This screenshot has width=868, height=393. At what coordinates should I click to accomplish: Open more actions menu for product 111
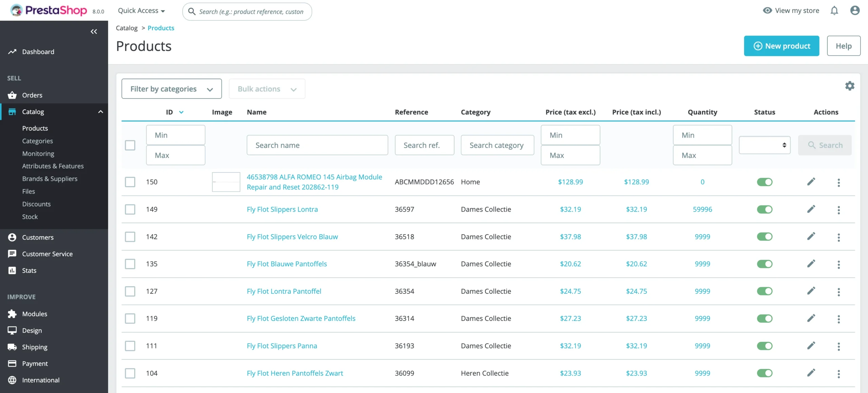(839, 346)
